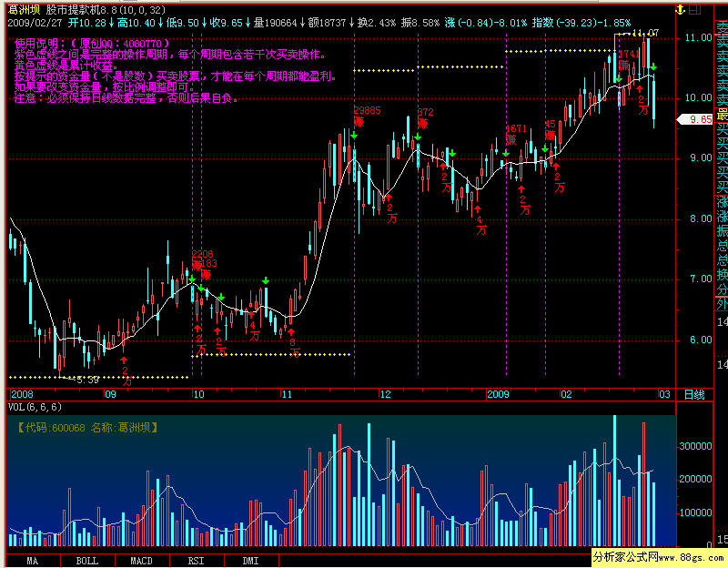
Task: Click the 2009 year label on time axis
Action: coord(498,394)
